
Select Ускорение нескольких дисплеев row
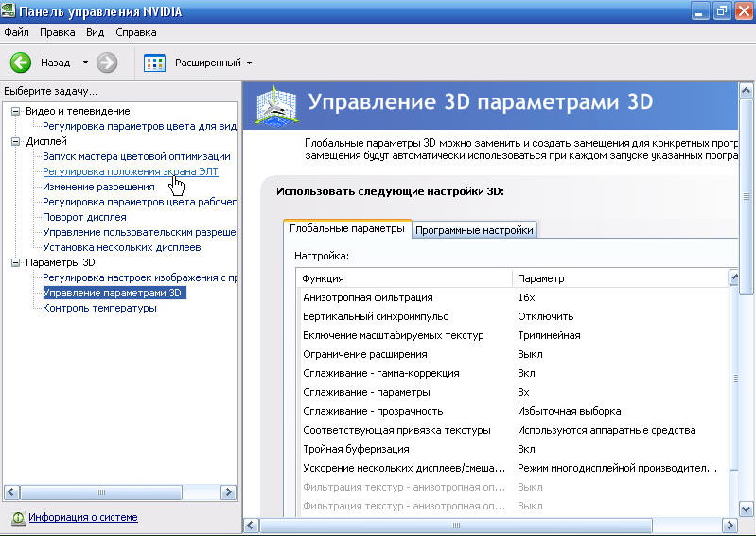point(514,468)
